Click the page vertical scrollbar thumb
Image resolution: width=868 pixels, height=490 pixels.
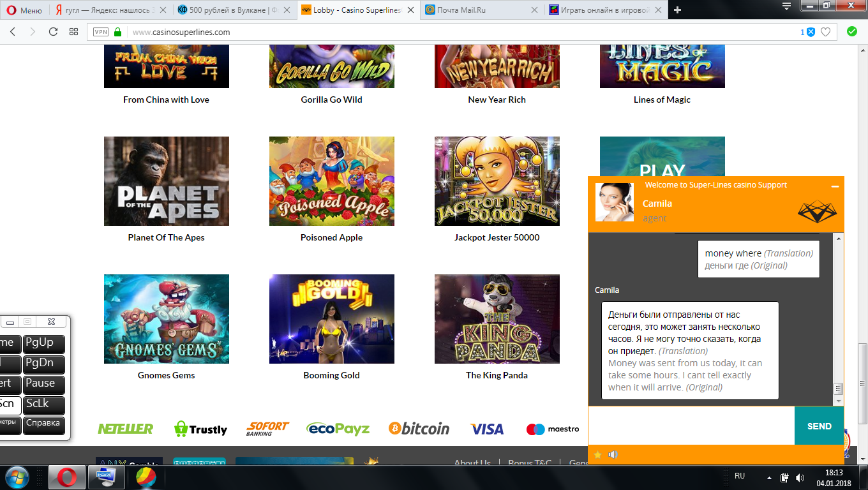862,383
